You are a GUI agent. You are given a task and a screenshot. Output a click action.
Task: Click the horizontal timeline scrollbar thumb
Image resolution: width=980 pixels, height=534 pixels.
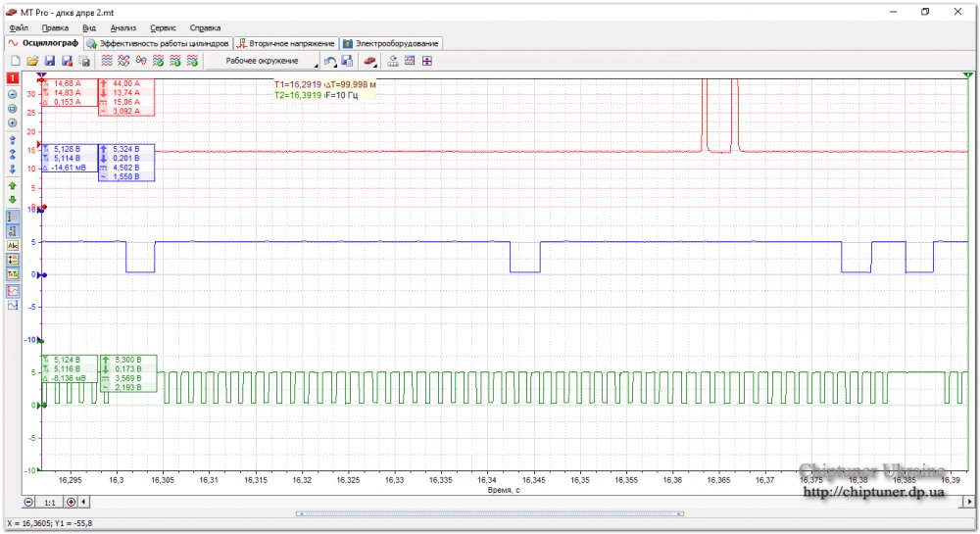[489, 513]
